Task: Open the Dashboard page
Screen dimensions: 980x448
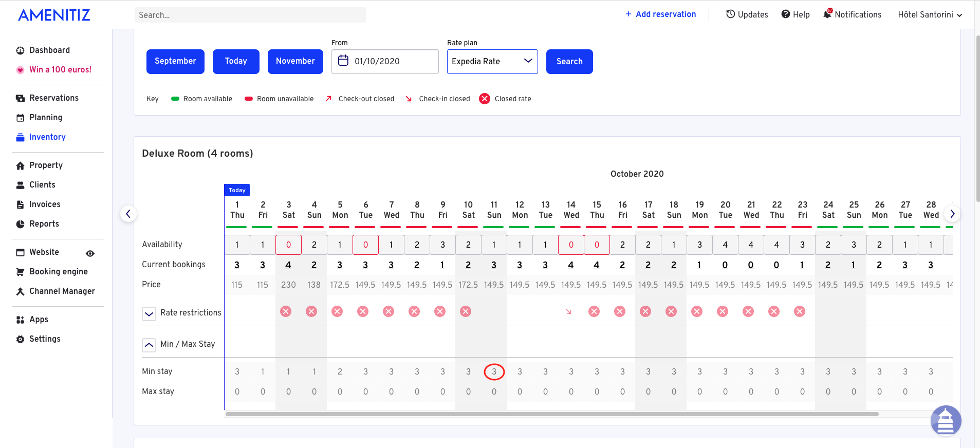Action: (49, 50)
